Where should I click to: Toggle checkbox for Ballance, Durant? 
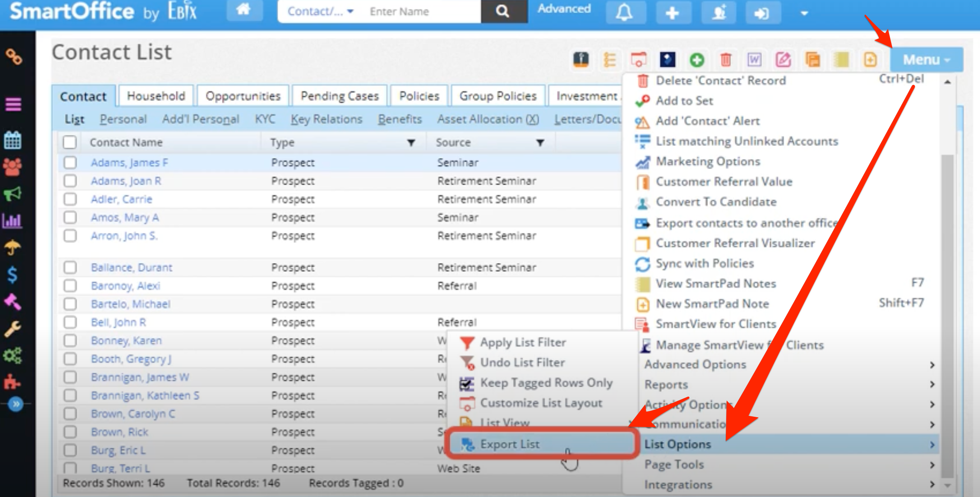[x=70, y=266]
